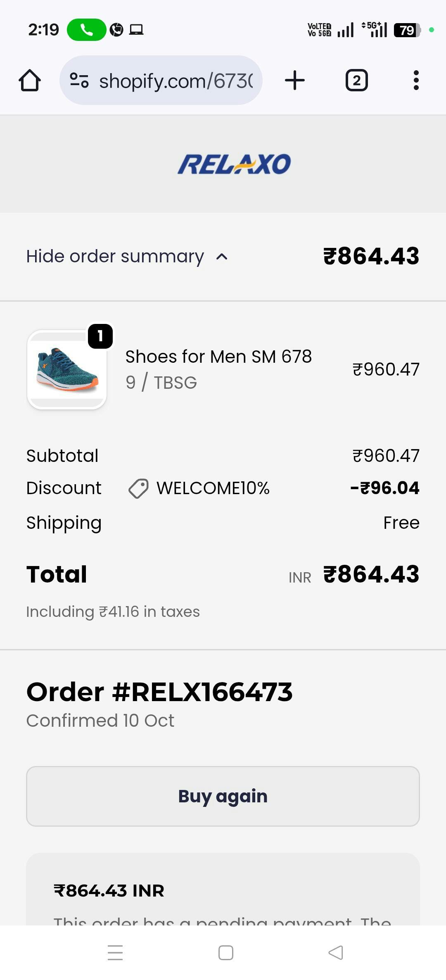Tap the WELCOME10% discount tag icon
This screenshot has width=446, height=980.
[138, 488]
